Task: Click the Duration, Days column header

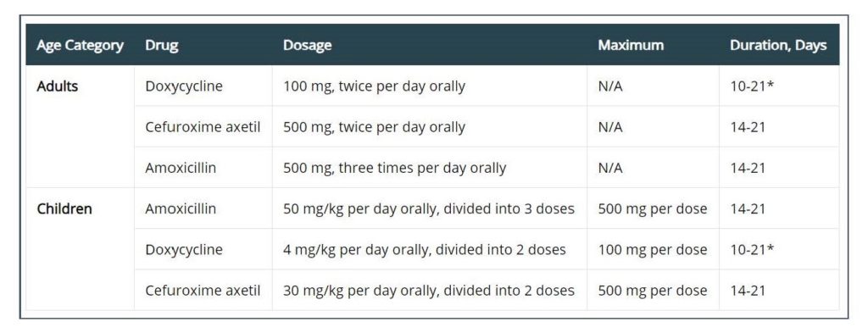Action: pos(778,46)
